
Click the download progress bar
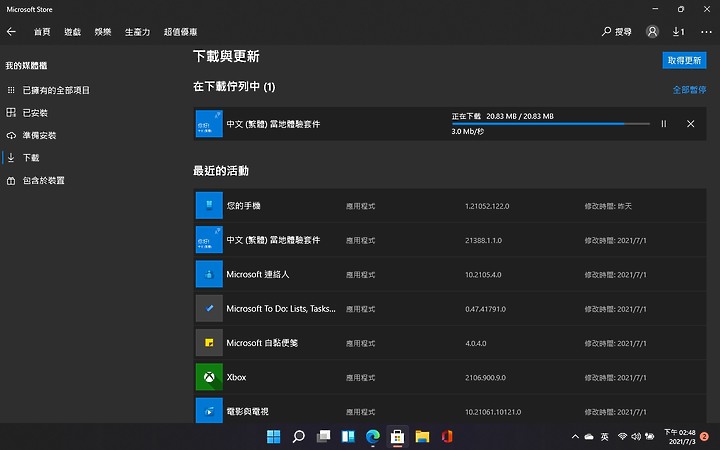(x=551, y=124)
